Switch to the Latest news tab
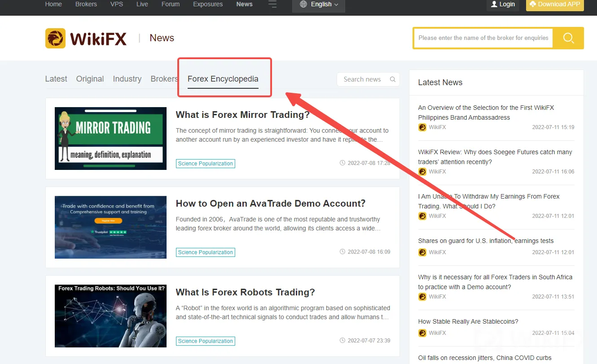The width and height of the screenshot is (597, 364). click(x=56, y=79)
